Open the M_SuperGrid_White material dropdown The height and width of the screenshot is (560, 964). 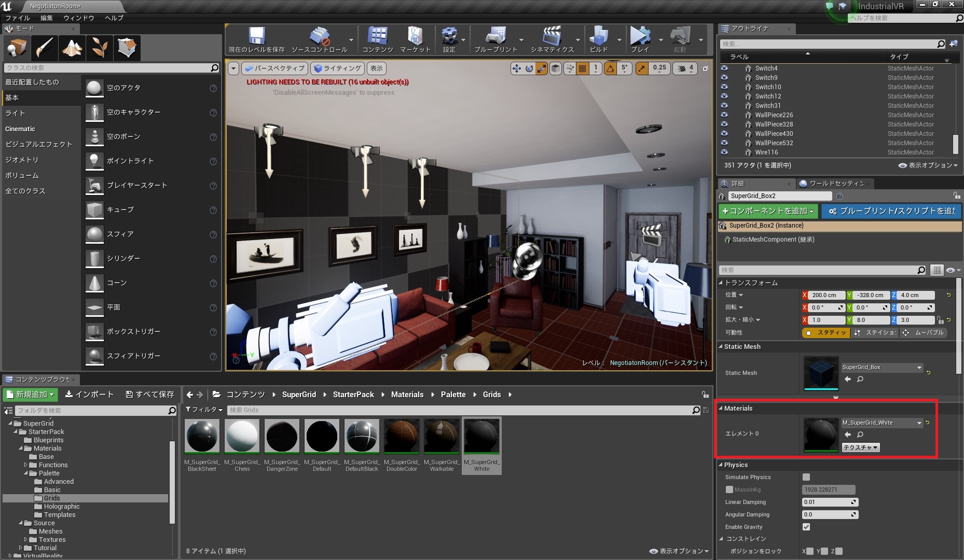tap(882, 423)
